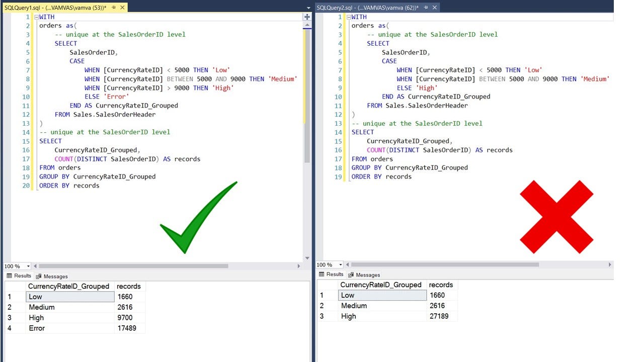Open the Messages tab in SQLQuery2 pane
Image resolution: width=644 pixels, height=362 pixels.
click(364, 275)
